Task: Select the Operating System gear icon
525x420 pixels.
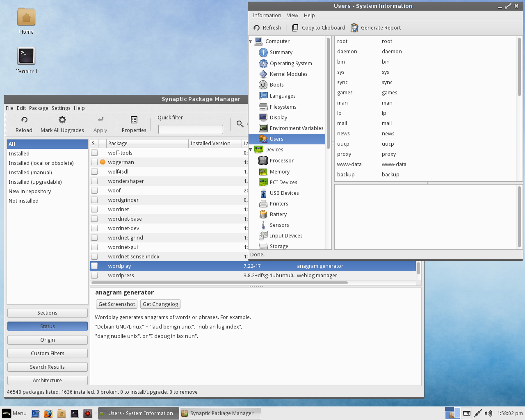Action: [x=263, y=64]
